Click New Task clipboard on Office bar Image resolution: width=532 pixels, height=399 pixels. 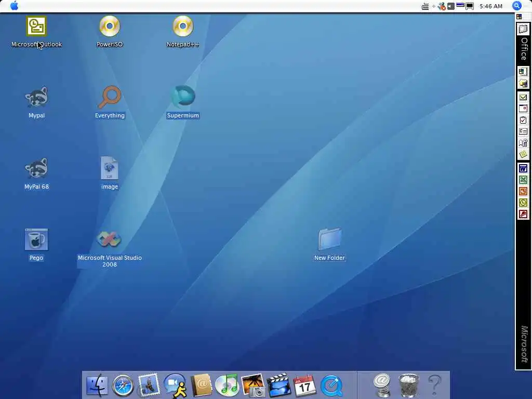click(523, 120)
